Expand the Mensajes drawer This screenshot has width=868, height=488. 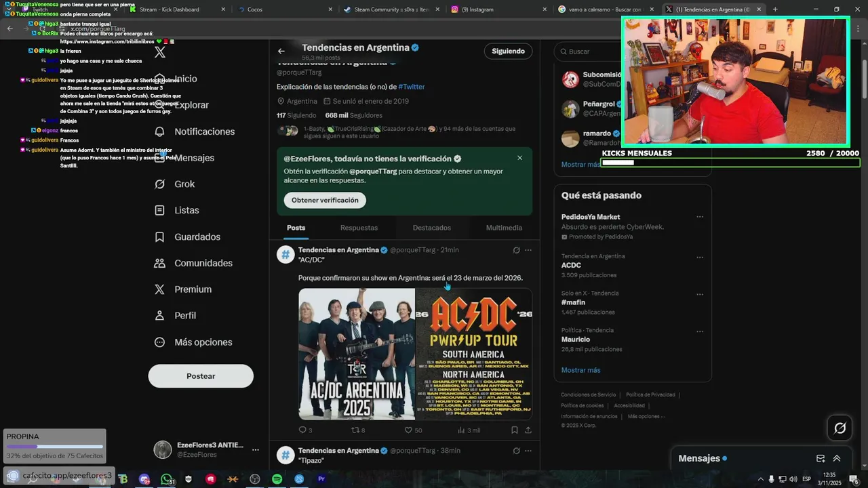point(837,458)
